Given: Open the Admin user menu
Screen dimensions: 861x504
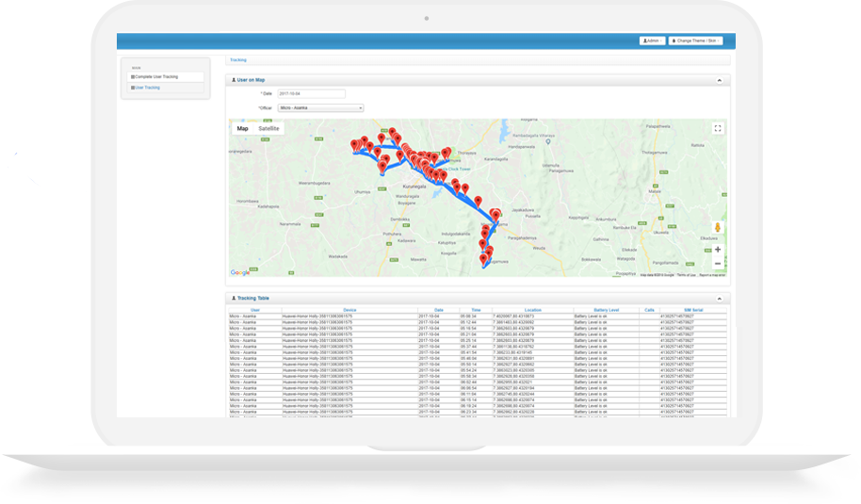Looking at the screenshot, I should 652,41.
